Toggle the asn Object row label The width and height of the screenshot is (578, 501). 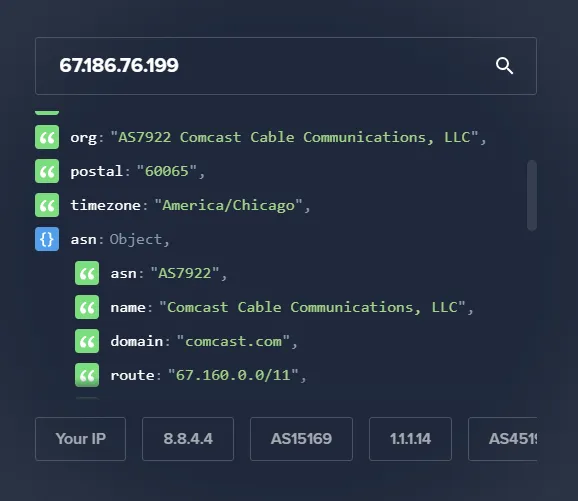pos(120,240)
